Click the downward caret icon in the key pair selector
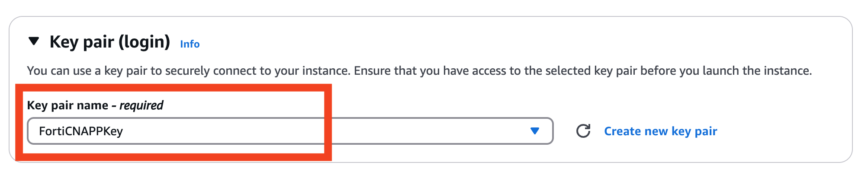Screen dimensions: 868x178 pyautogui.click(x=535, y=131)
